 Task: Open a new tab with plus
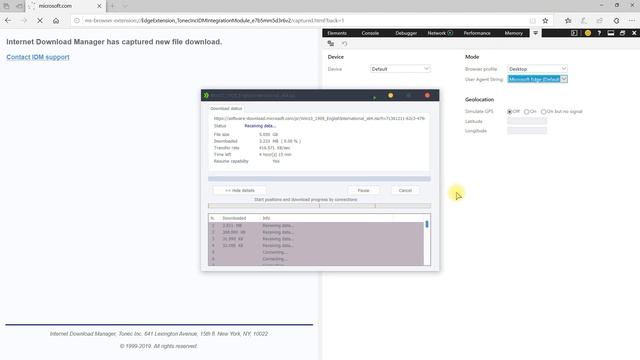112,6
